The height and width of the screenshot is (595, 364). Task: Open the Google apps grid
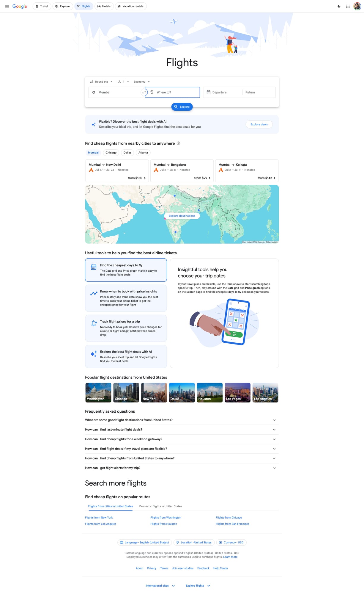[x=348, y=6]
